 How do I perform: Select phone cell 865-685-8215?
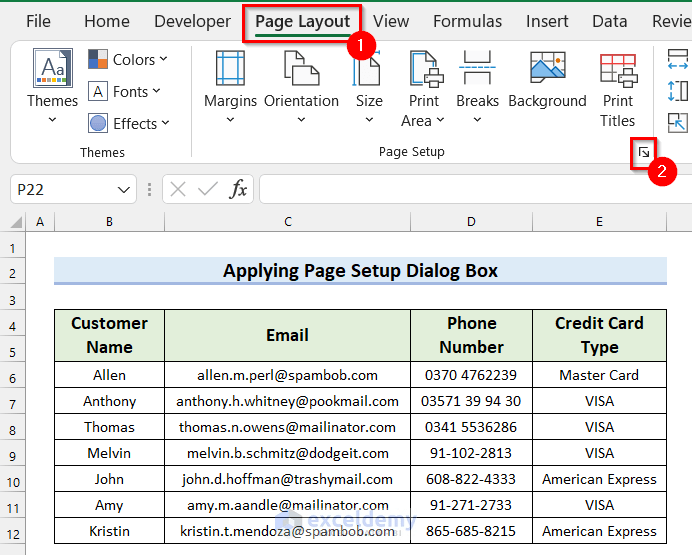pos(471,531)
